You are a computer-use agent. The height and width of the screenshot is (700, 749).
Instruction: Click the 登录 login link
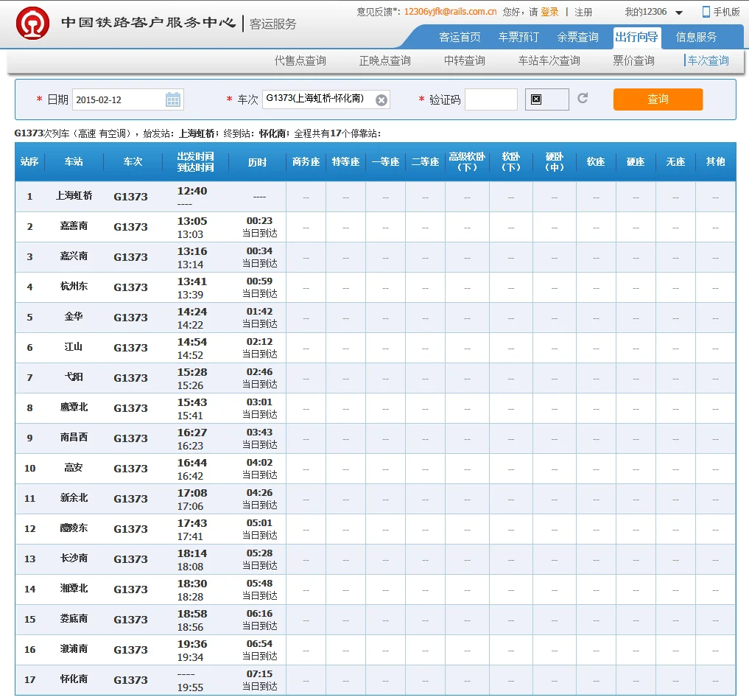(x=549, y=12)
